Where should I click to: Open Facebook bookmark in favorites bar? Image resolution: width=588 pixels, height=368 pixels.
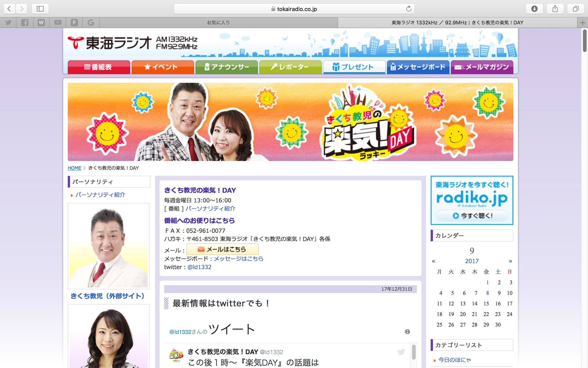(x=25, y=22)
